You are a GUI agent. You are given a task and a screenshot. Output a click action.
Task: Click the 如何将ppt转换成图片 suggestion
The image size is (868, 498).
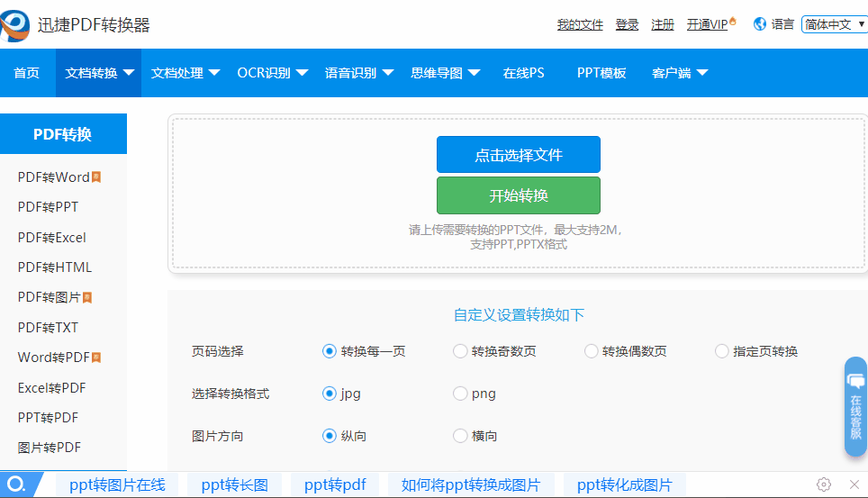[x=471, y=485]
